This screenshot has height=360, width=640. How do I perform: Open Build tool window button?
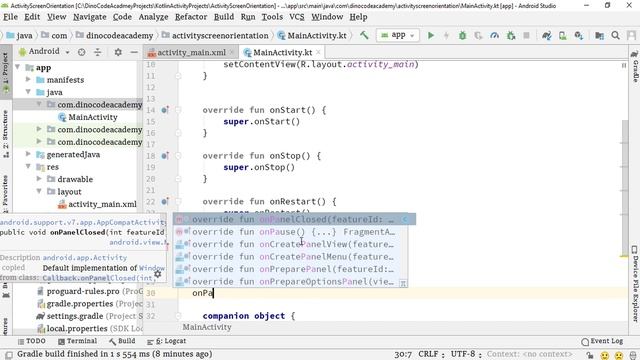(x=122, y=341)
